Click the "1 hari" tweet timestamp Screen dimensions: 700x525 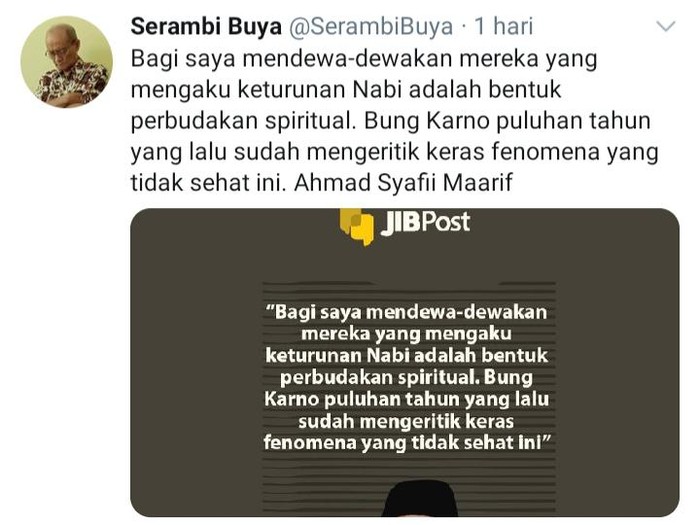coord(503,26)
